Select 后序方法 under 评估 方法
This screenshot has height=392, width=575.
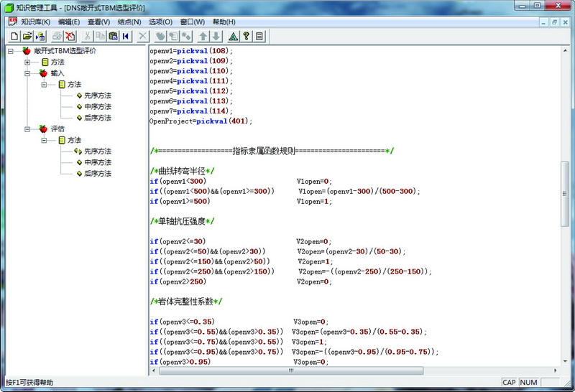98,174
